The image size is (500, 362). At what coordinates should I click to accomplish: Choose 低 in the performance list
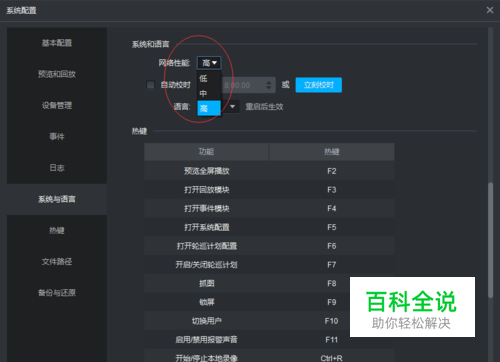point(209,78)
